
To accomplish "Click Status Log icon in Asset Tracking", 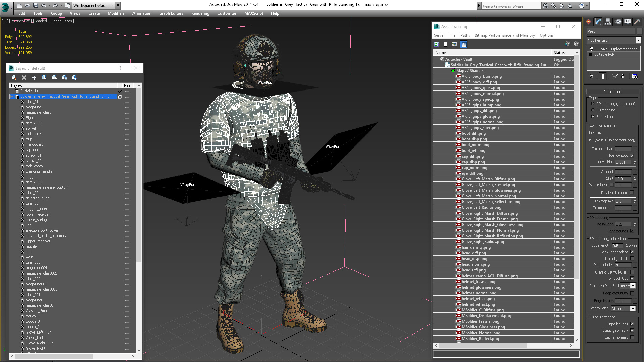I will [445, 44].
